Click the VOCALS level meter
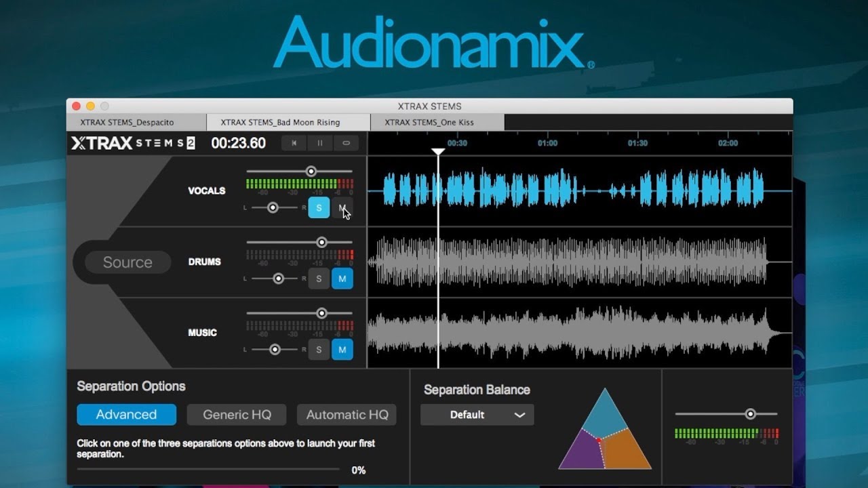Screen dimensions: 868x488 [300, 184]
